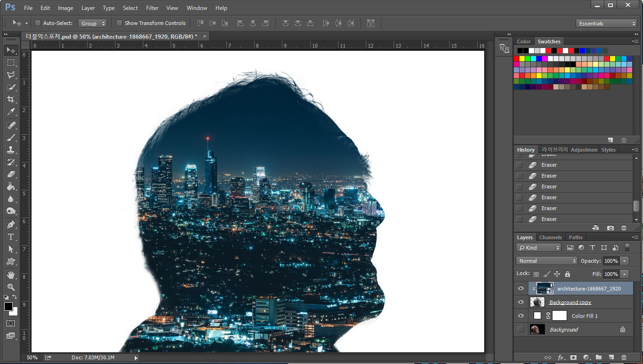Open the Layers panel flyout menu
The height and width of the screenshot is (364, 643).
(635, 237)
